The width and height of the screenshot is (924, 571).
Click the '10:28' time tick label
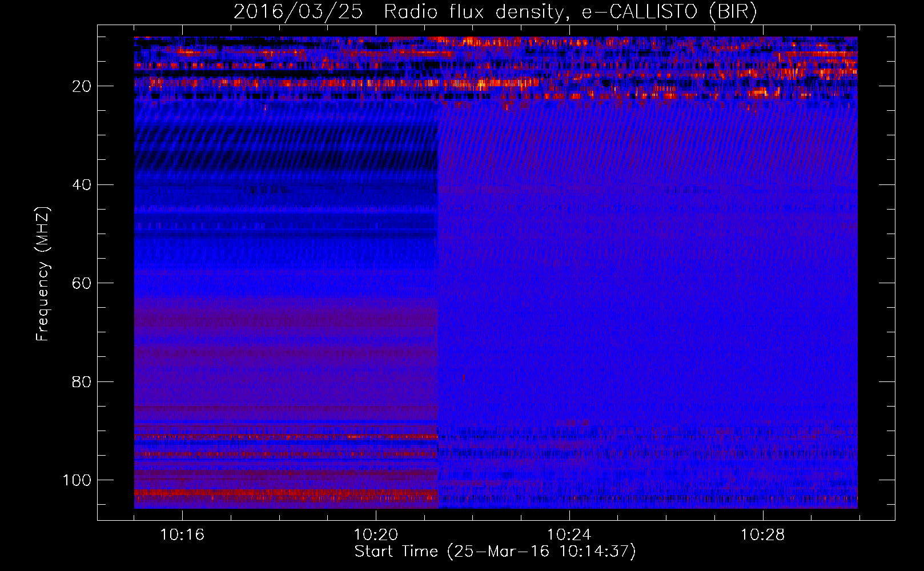coord(763,535)
